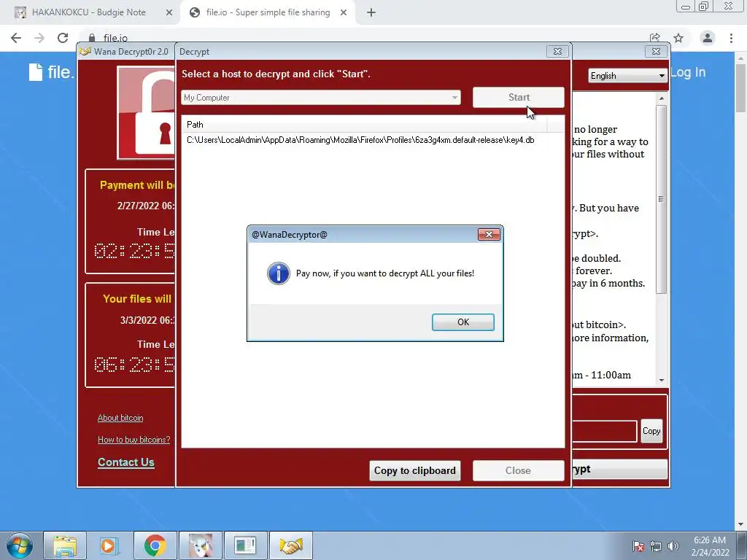Open the Chrome three-dot menu
The height and width of the screenshot is (560, 747).
click(x=731, y=38)
